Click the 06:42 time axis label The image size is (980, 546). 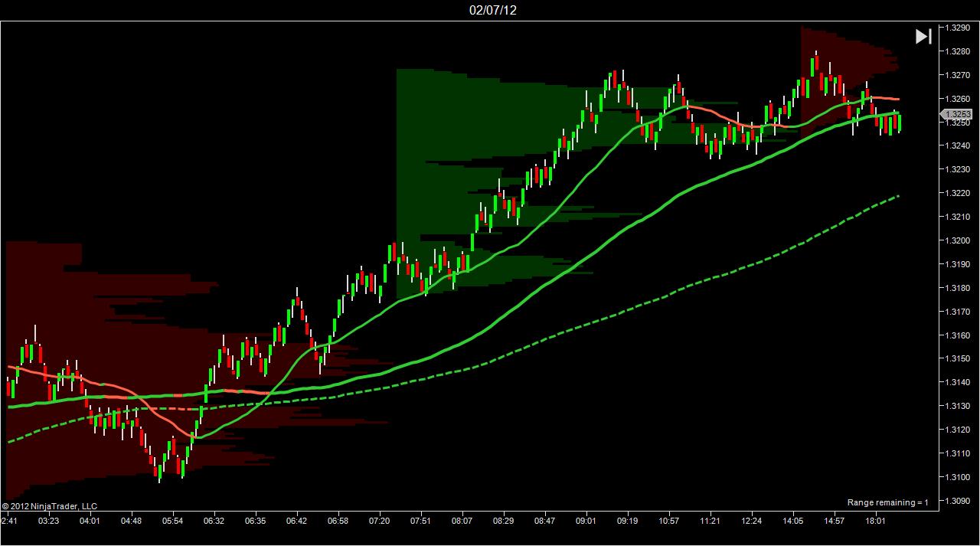296,521
